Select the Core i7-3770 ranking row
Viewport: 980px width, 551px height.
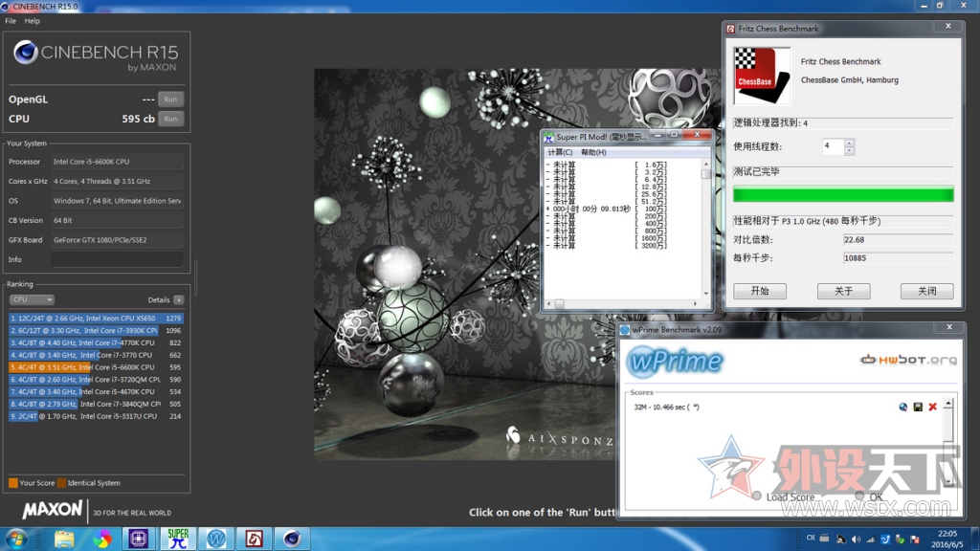click(x=96, y=355)
